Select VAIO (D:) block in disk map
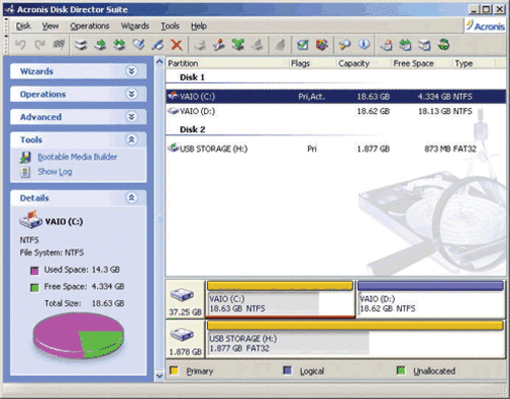 click(x=431, y=299)
